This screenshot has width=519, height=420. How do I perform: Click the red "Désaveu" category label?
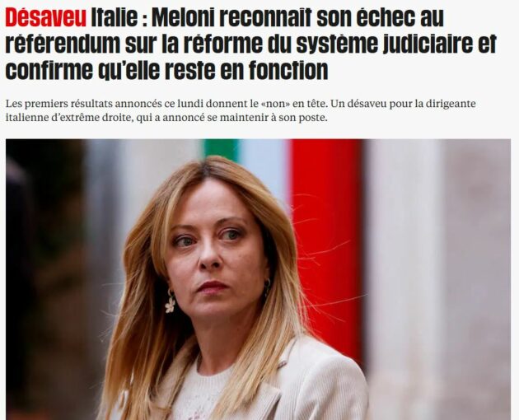45,17
